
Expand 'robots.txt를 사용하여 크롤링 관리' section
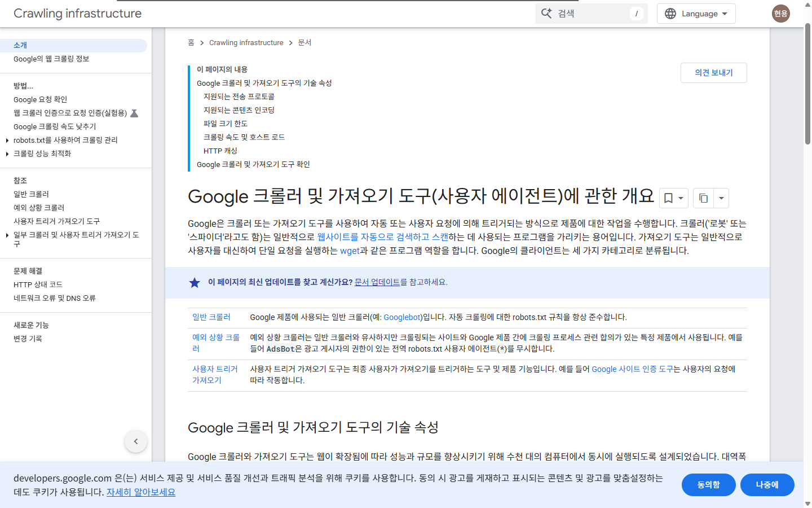pos(7,140)
